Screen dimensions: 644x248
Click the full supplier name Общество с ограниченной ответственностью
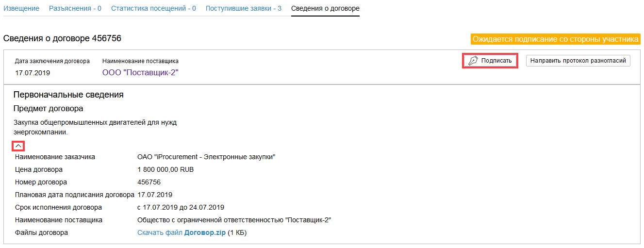click(234, 220)
